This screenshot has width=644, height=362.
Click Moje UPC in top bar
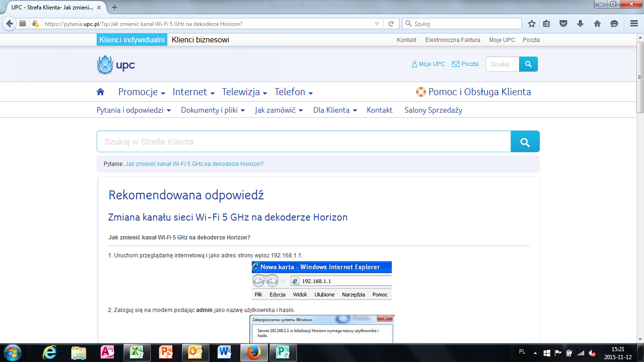pyautogui.click(x=502, y=40)
